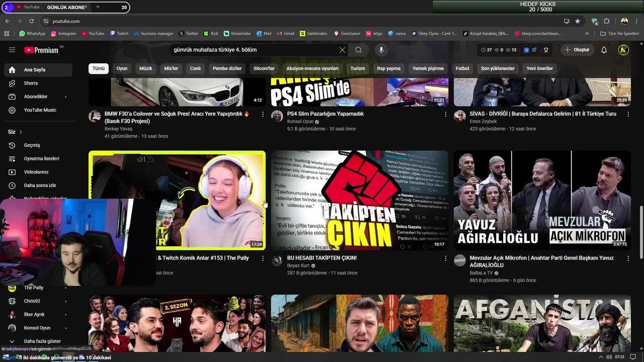
Task: Open the GeoGuessr bookmark
Action: [347, 34]
